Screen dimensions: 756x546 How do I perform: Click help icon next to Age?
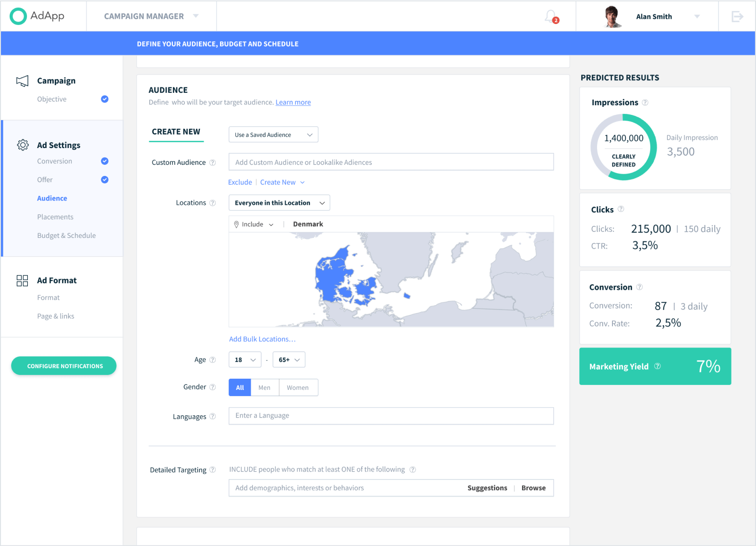(212, 360)
